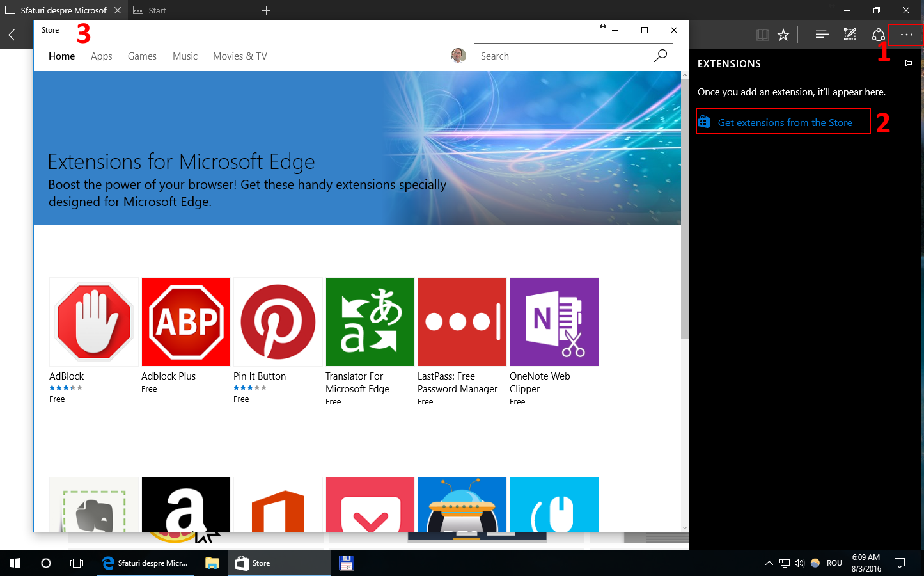
Task: Pin the Extensions pane
Action: tap(907, 63)
